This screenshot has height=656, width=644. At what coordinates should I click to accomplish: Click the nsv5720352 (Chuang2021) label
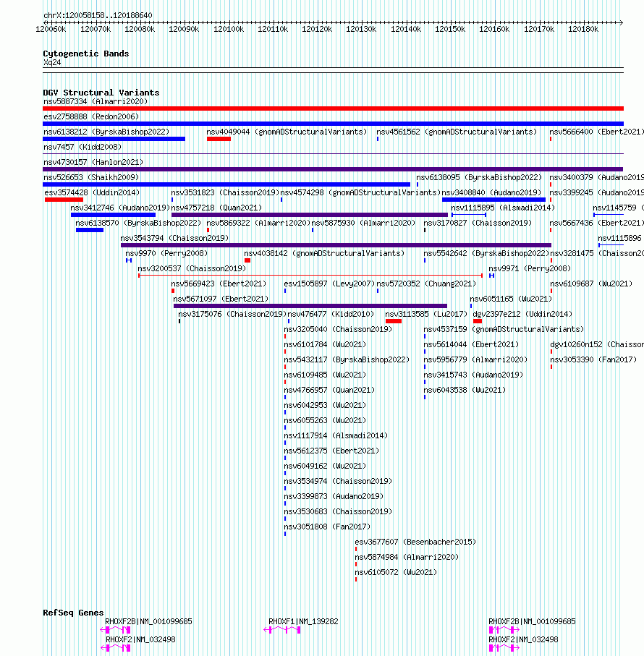point(426,284)
